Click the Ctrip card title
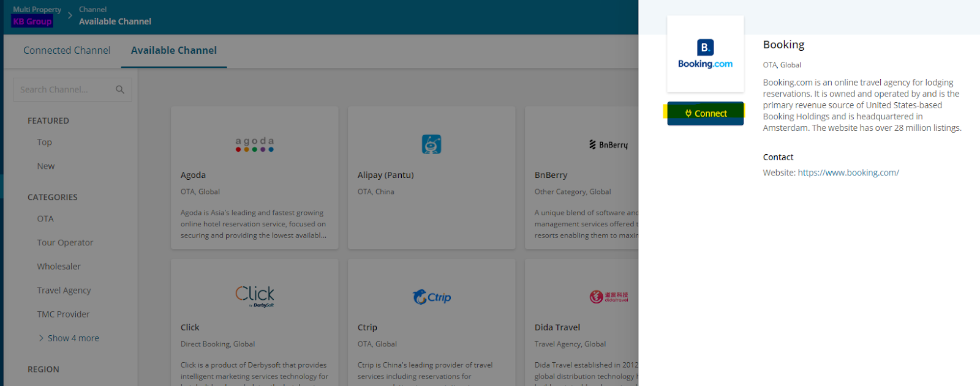The height and width of the screenshot is (386, 980). click(367, 327)
